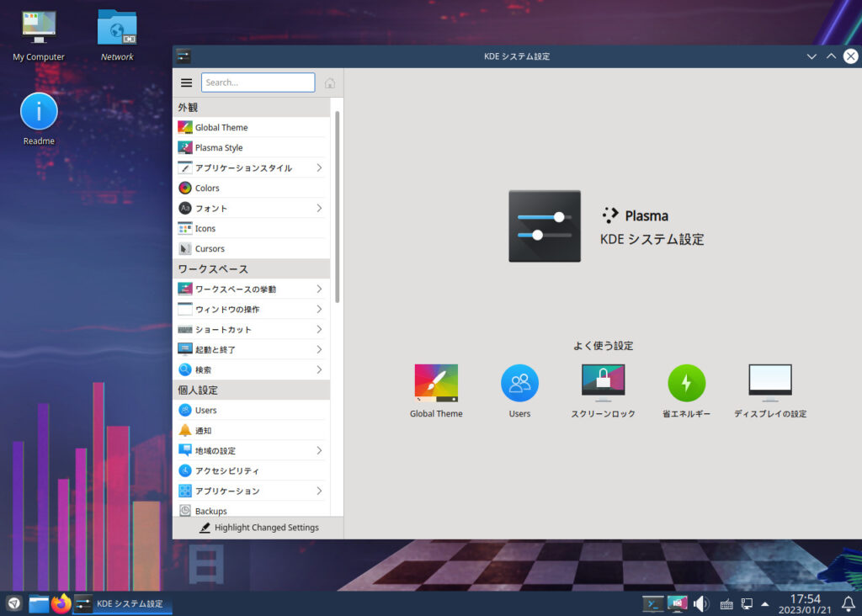862x616 pixels.
Task: Launch Firefox from the taskbar
Action: pos(61,603)
